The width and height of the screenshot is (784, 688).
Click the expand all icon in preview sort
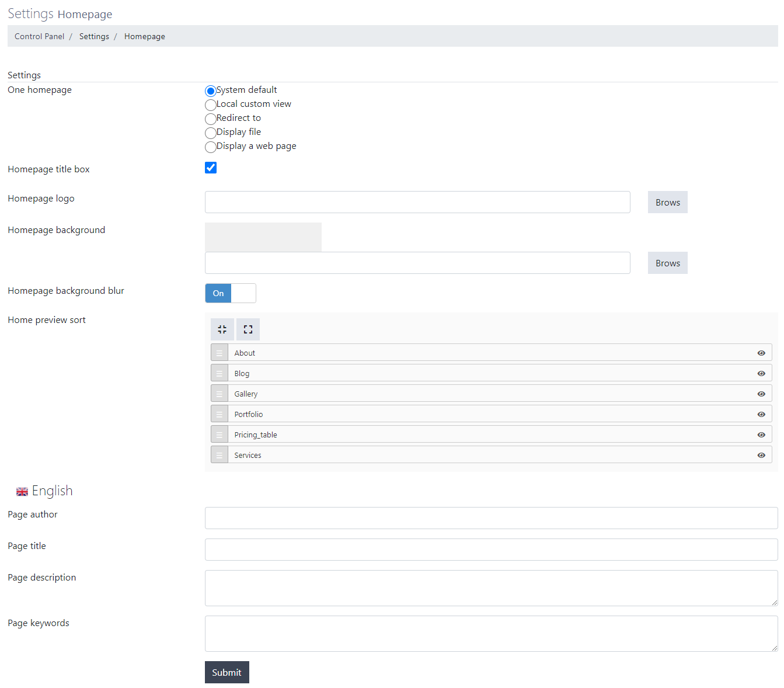click(x=248, y=329)
